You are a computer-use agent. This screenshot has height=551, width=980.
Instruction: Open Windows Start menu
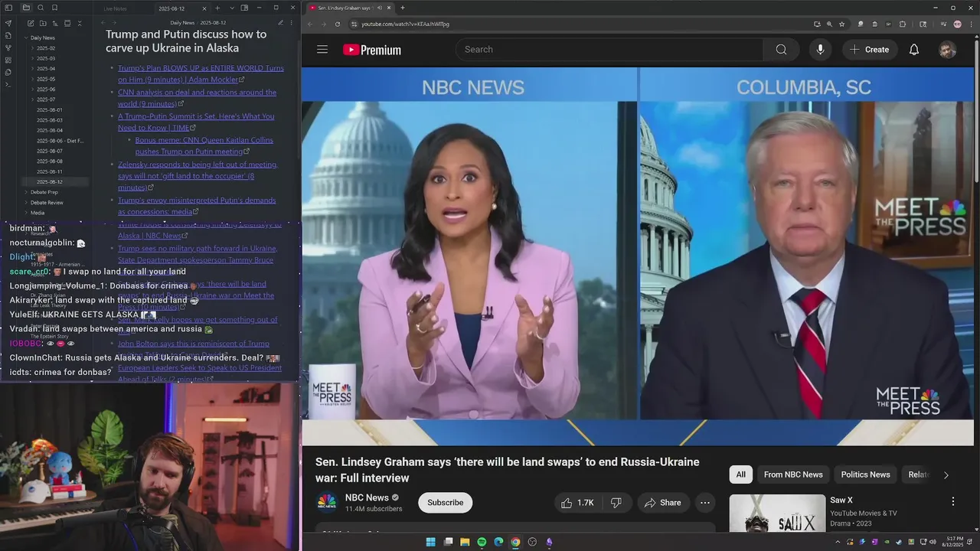pos(430,542)
